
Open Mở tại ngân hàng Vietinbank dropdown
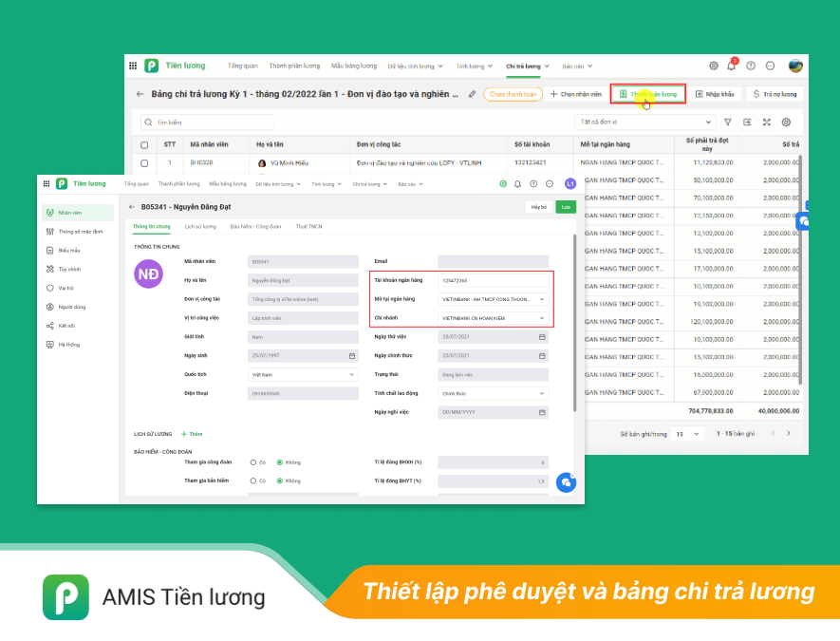click(x=493, y=299)
